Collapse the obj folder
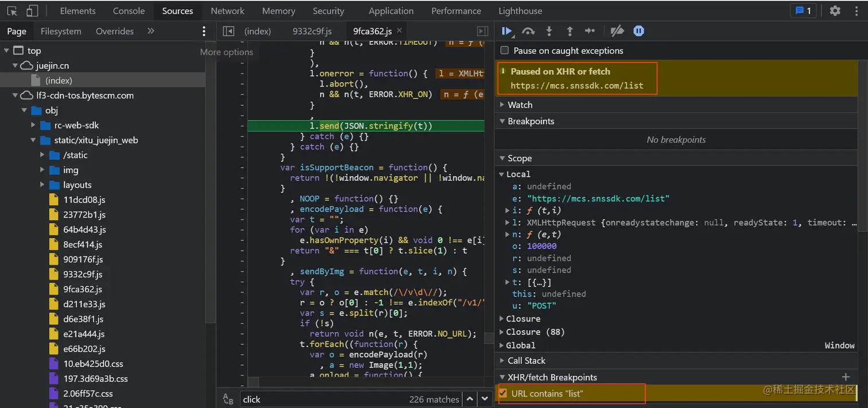 (24, 110)
